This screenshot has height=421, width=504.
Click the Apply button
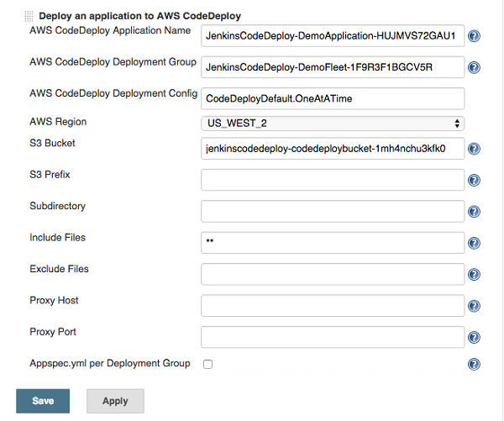[x=115, y=401]
